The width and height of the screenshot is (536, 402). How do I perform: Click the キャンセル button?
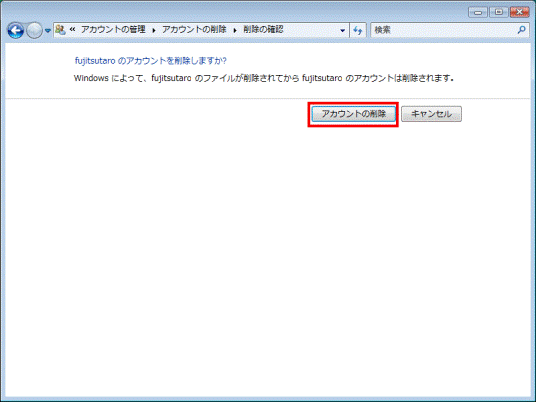point(431,114)
